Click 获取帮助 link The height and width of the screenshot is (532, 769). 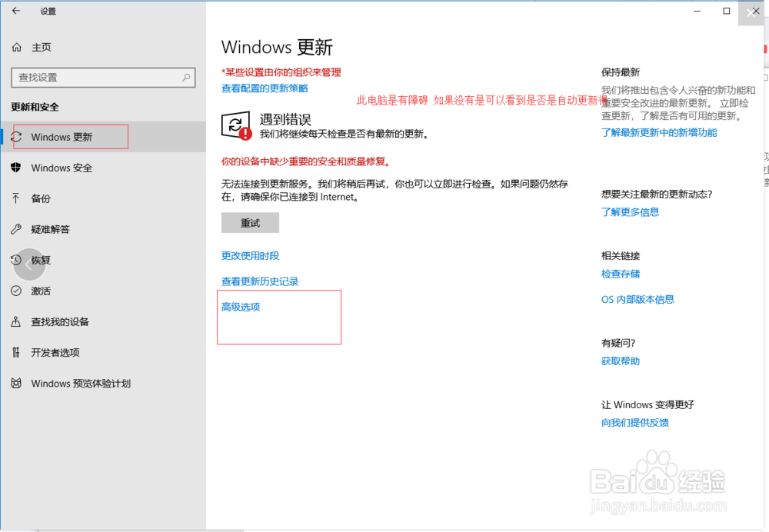pyautogui.click(x=621, y=361)
